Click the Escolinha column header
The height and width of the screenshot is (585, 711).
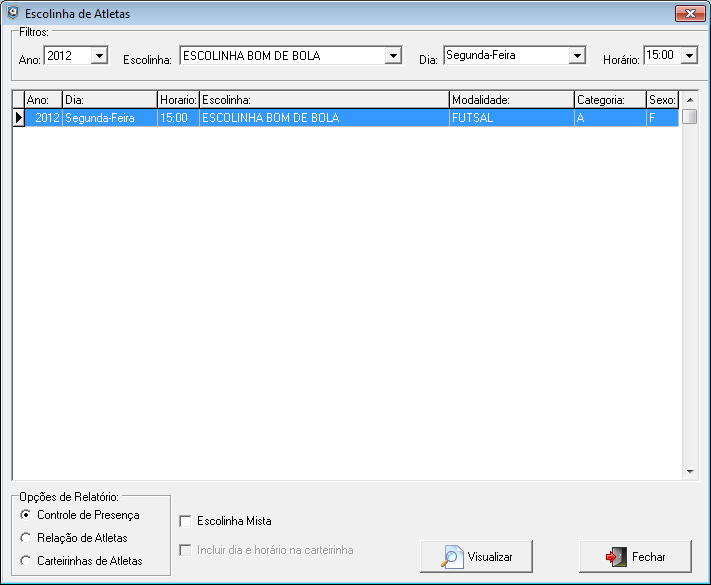(x=324, y=100)
